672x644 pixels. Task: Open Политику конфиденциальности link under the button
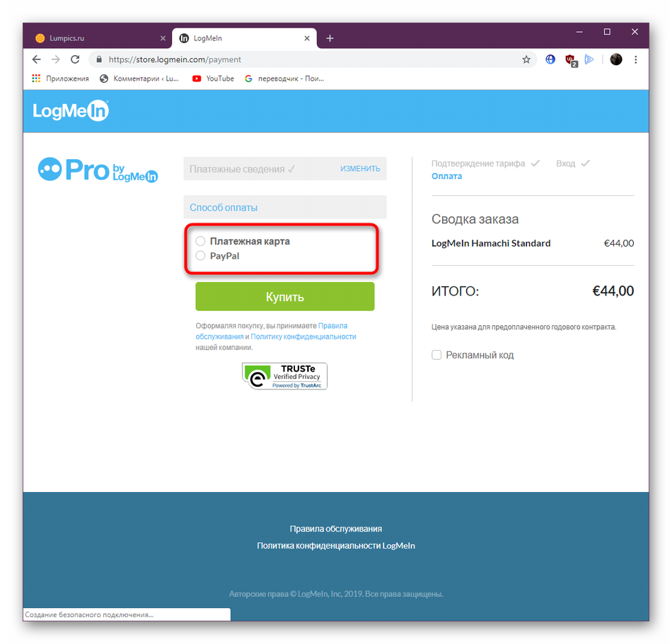point(303,336)
